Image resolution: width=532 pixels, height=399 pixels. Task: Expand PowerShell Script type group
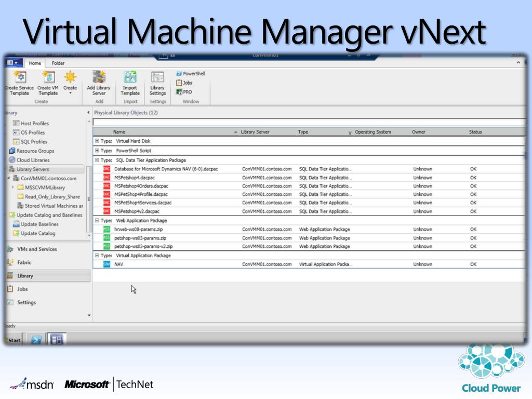pyautogui.click(x=97, y=150)
